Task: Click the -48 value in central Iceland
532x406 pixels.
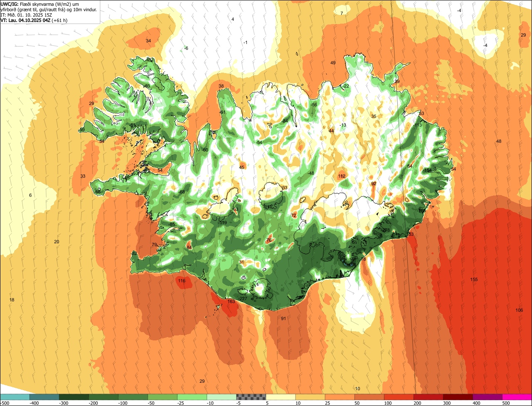Action: 310,173
